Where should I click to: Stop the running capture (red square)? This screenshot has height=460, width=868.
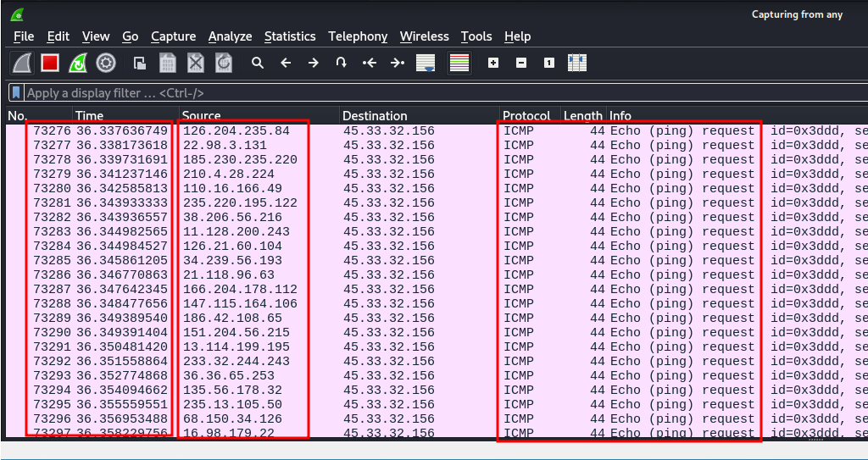50,63
